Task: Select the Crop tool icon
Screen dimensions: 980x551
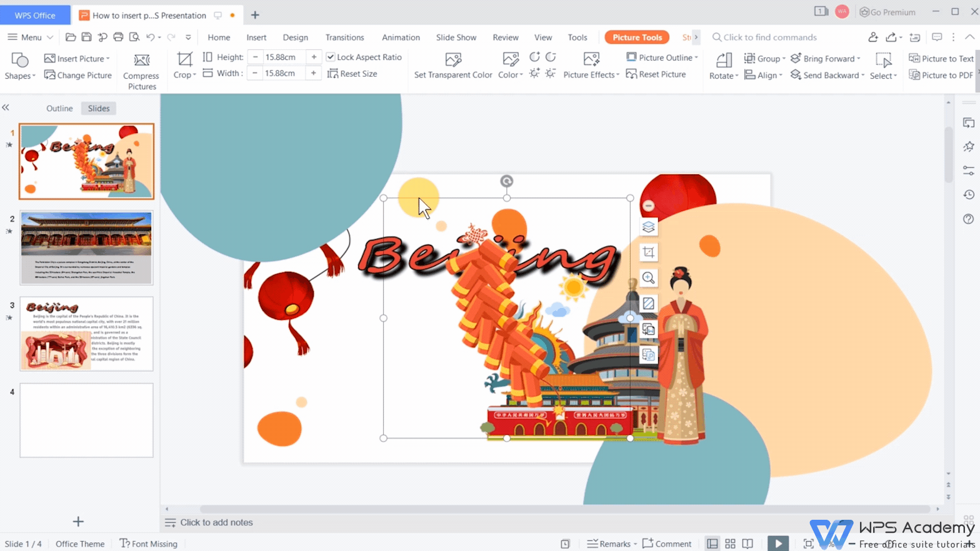Action: (x=184, y=59)
